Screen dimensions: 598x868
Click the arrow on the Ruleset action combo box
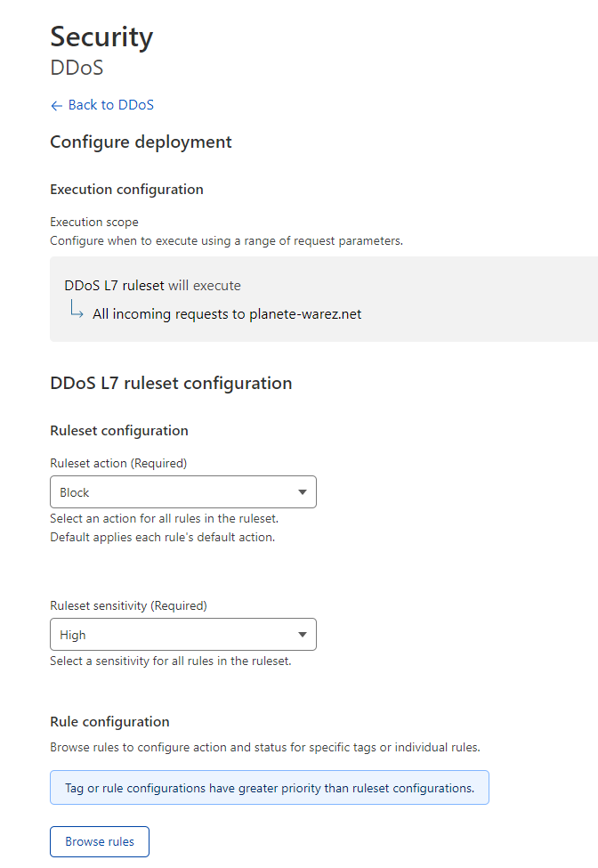[x=303, y=492]
